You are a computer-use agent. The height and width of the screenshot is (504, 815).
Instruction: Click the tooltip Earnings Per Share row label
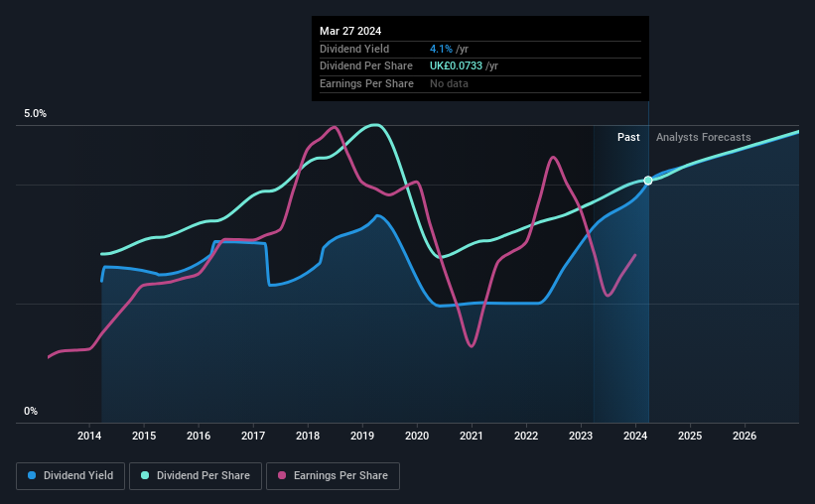366,83
